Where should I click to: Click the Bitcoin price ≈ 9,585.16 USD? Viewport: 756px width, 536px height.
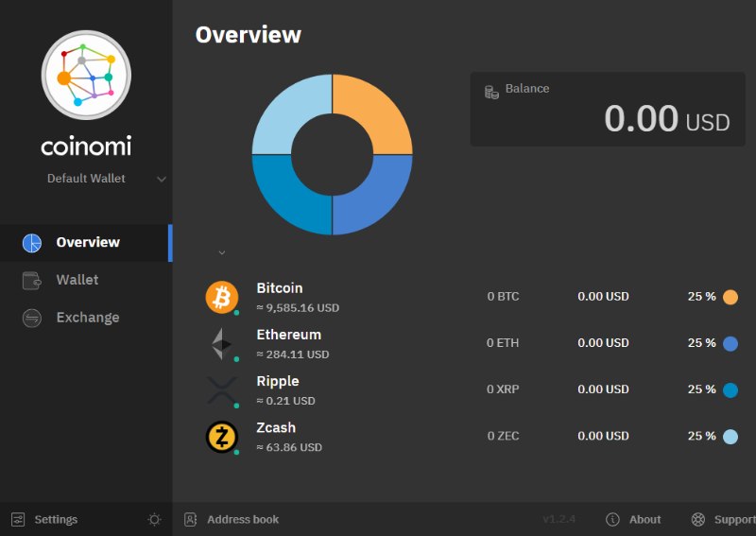coord(298,308)
